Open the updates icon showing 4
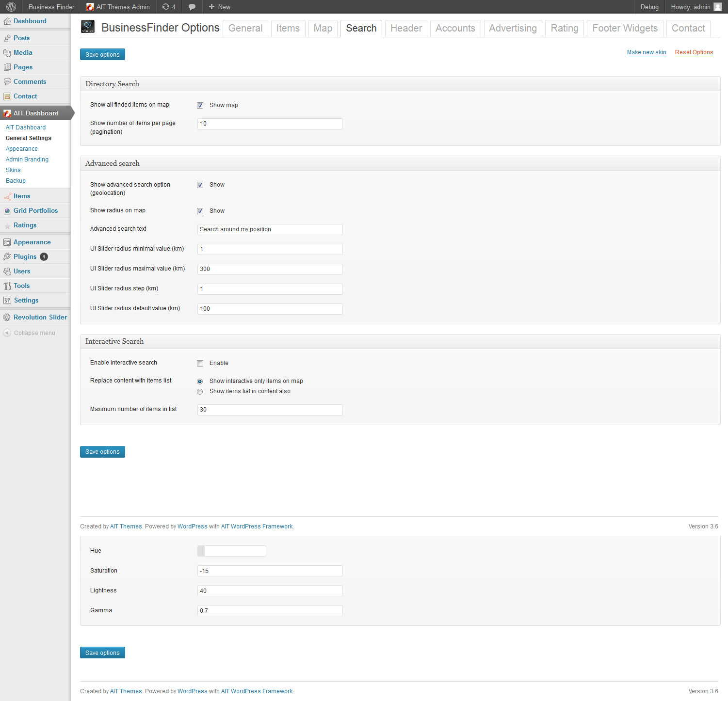 [168, 7]
